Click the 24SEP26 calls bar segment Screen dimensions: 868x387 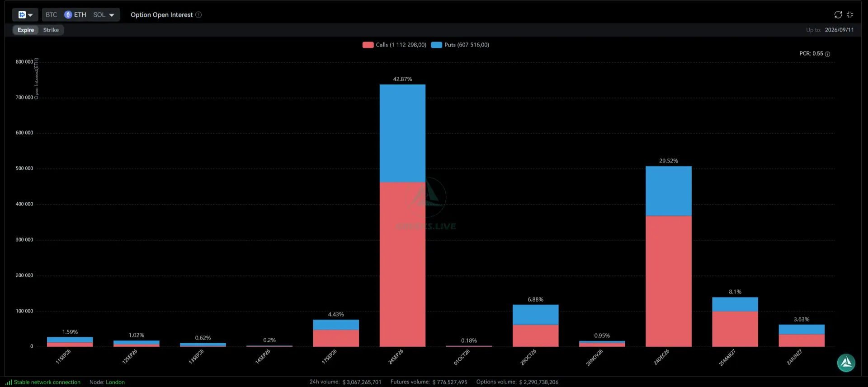(402, 264)
